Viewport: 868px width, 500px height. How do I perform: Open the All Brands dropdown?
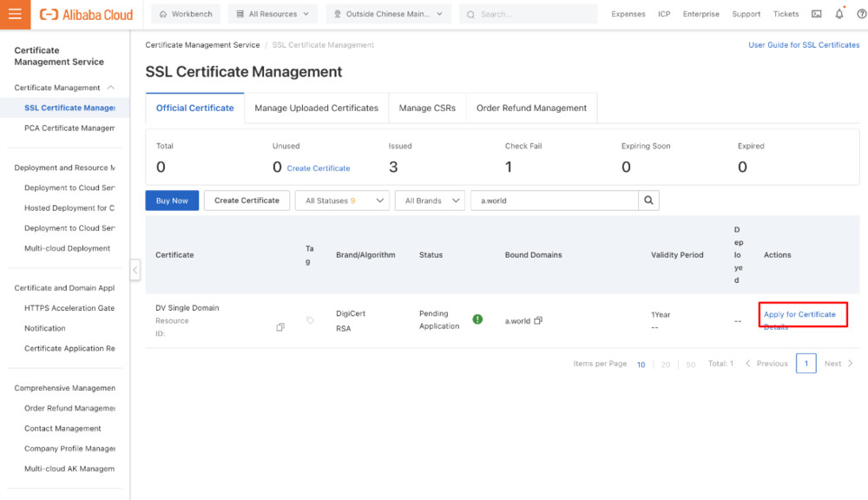pos(429,200)
